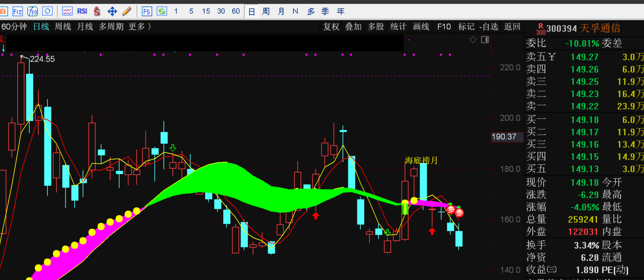Viewport: 644px width, 280px height.
Task: Click the 卖一 price 149.22
Action: tap(585, 106)
